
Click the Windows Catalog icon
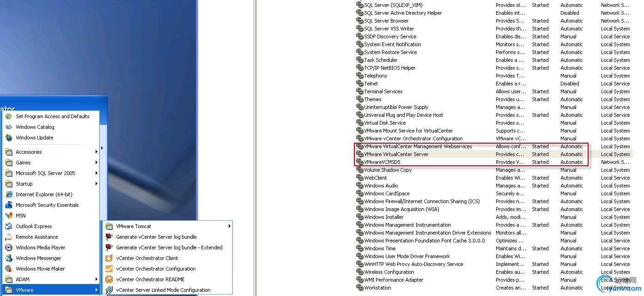coord(8,127)
